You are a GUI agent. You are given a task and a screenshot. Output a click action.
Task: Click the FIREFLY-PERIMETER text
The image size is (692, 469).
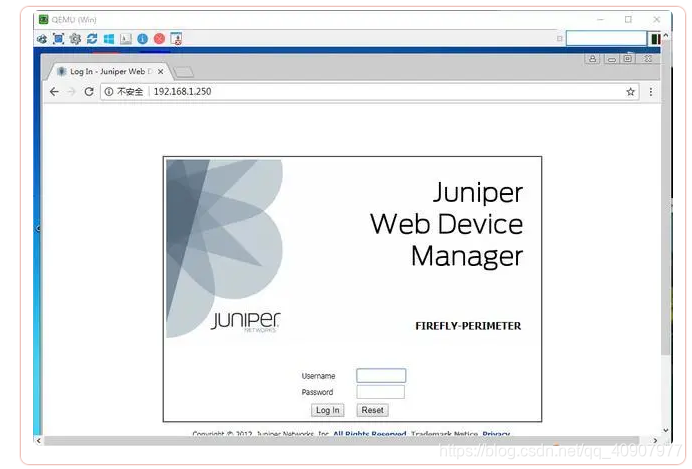pyautogui.click(x=468, y=326)
